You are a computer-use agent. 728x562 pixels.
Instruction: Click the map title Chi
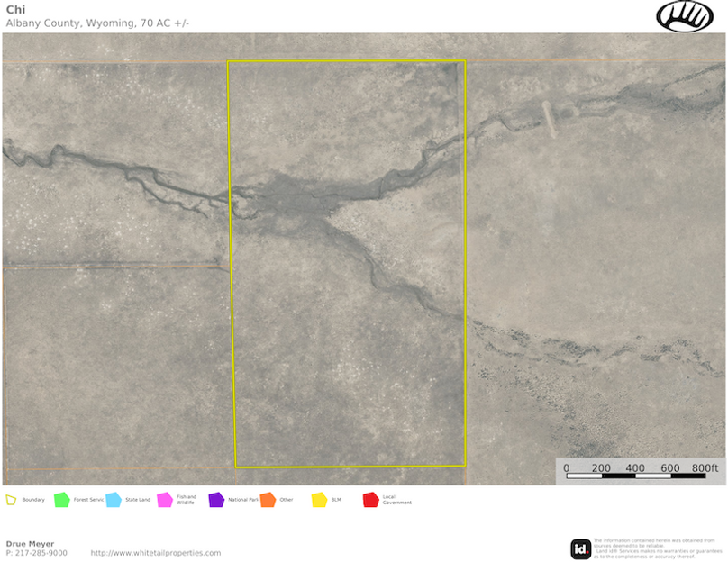[15, 9]
